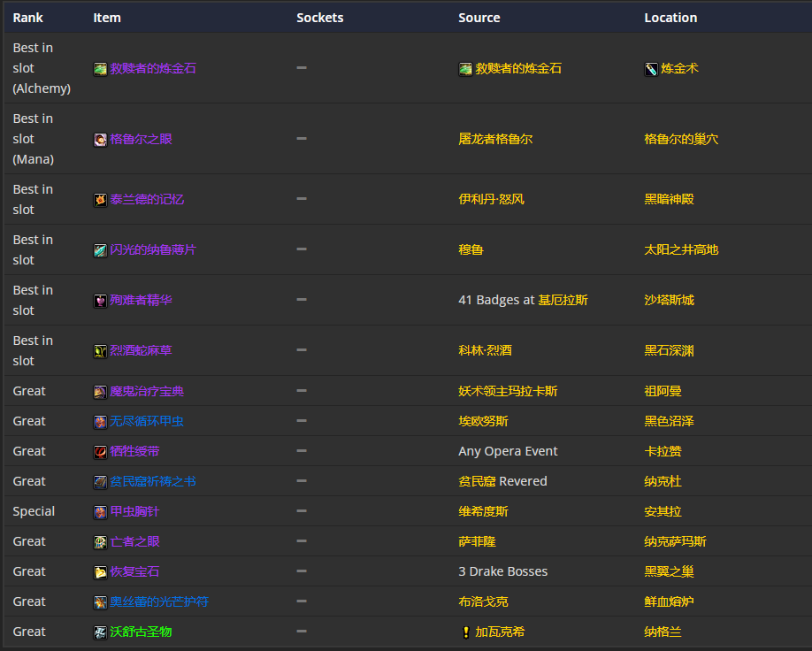The width and height of the screenshot is (812, 651).
Task: Follow the 妖术领主玛拉卡斯 source link
Action: tap(508, 391)
